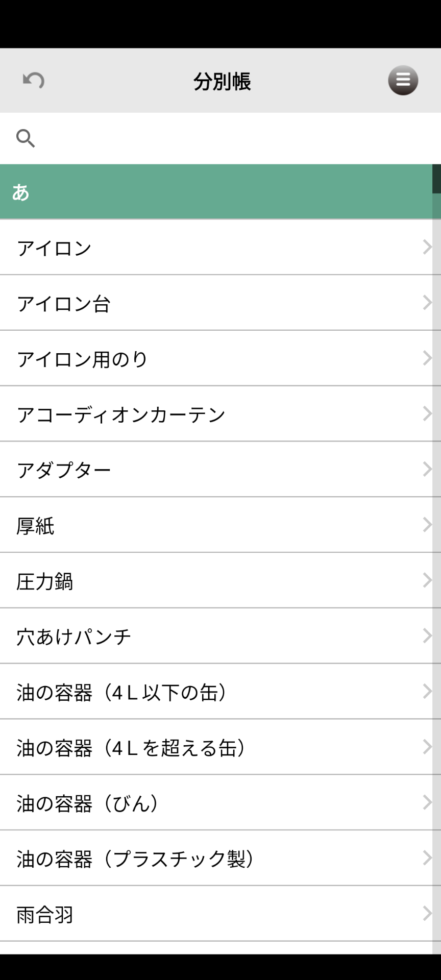Open 油の容器（4L以下の缶）item
The width and height of the screenshot is (441, 980).
[122, 693]
